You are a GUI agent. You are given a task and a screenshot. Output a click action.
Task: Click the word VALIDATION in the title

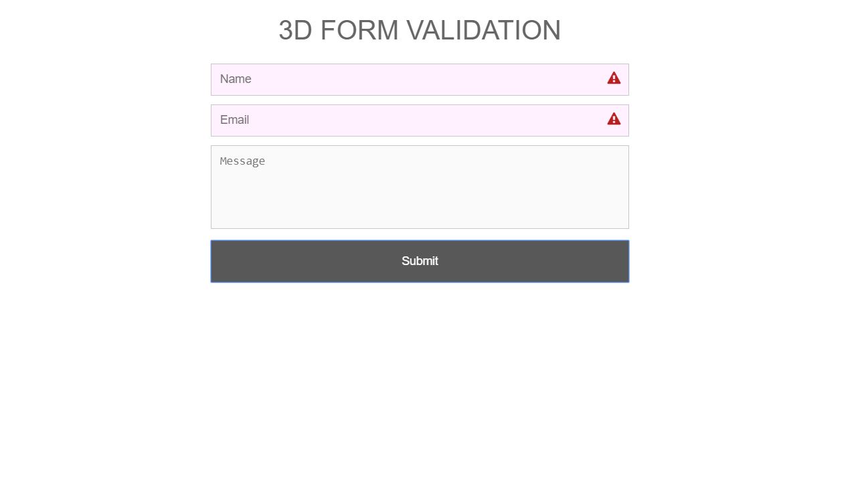(484, 30)
